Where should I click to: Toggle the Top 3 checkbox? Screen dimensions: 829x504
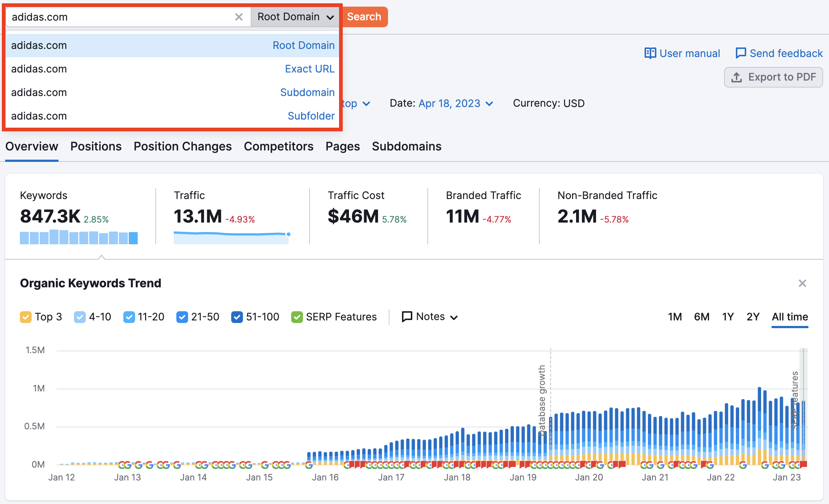[26, 317]
